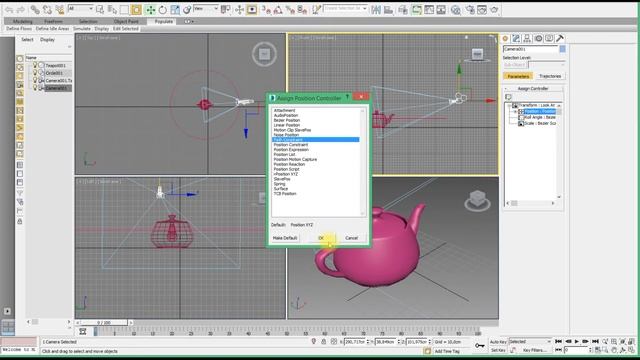The height and width of the screenshot is (360, 640).
Task: Open the selection filter 'All' dropdown
Action: point(80,9)
